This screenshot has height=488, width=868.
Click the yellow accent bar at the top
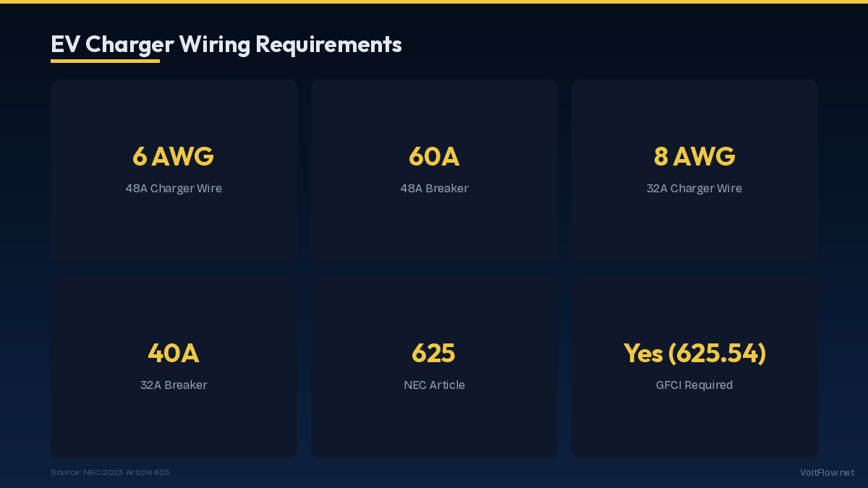(434, 1)
